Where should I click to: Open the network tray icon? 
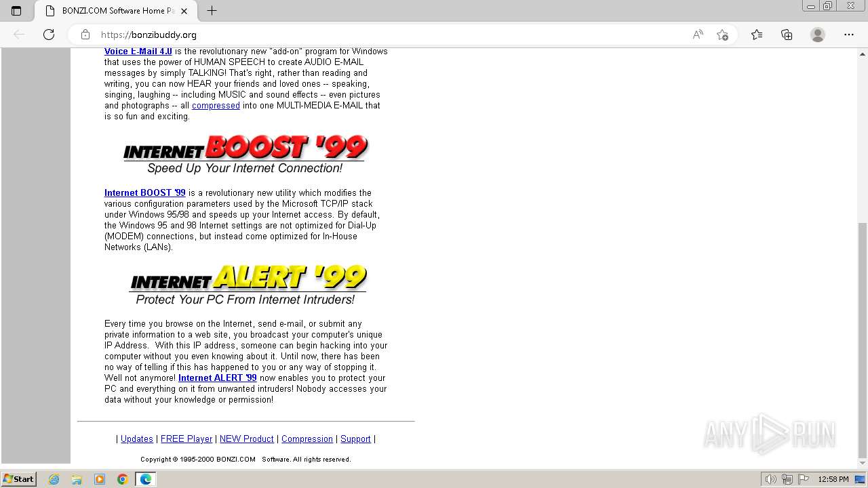click(x=787, y=479)
